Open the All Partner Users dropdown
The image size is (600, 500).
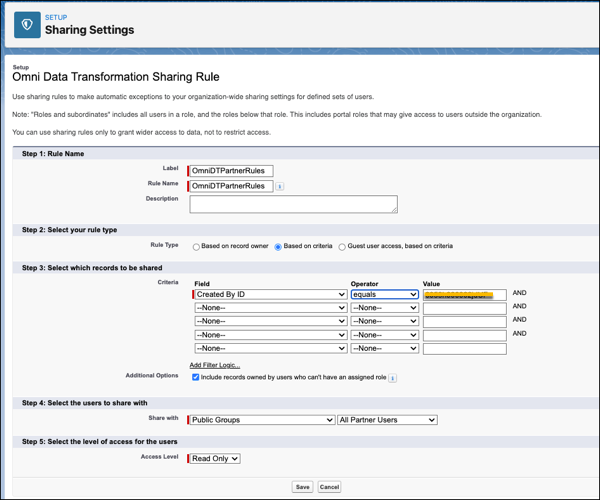pos(387,420)
